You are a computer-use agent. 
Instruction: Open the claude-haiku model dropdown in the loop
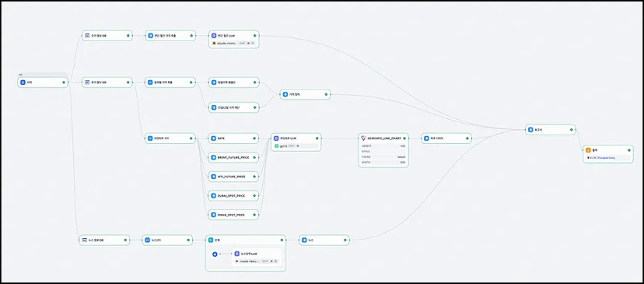pyautogui.click(x=257, y=261)
